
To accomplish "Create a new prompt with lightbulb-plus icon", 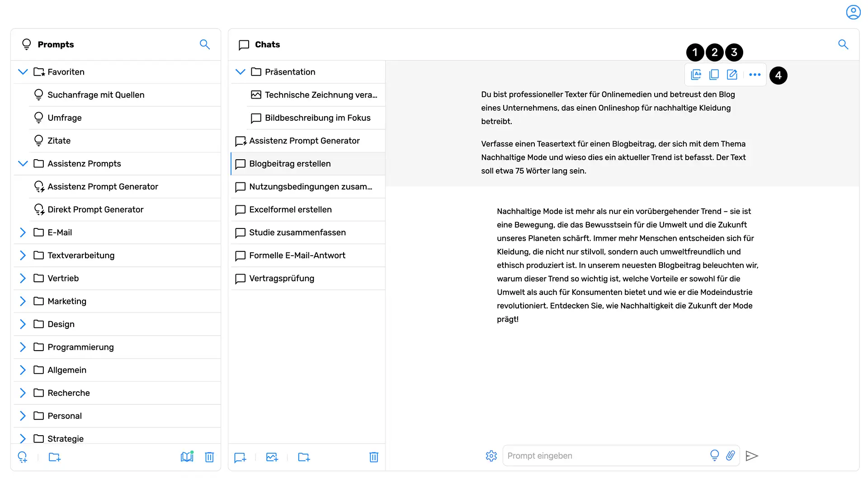I will [x=23, y=457].
